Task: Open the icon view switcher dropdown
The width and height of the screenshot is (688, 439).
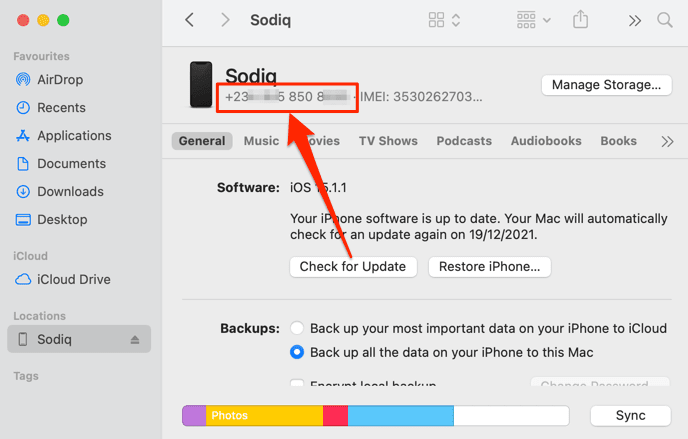Action: pos(444,20)
